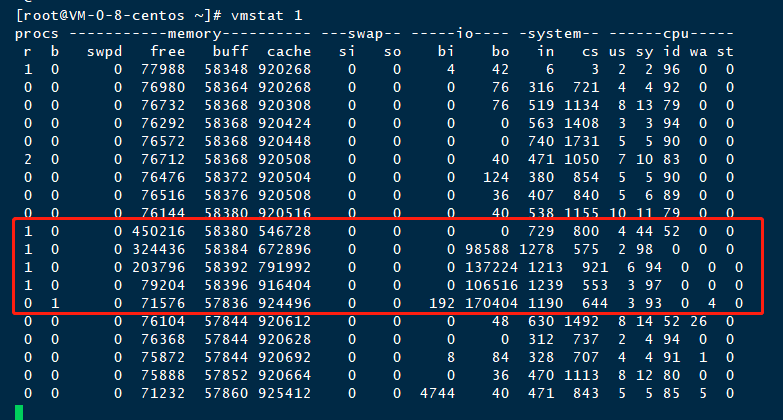Image resolution: width=783 pixels, height=420 pixels.
Task: Click the buff value "57860"
Action: tap(226, 393)
